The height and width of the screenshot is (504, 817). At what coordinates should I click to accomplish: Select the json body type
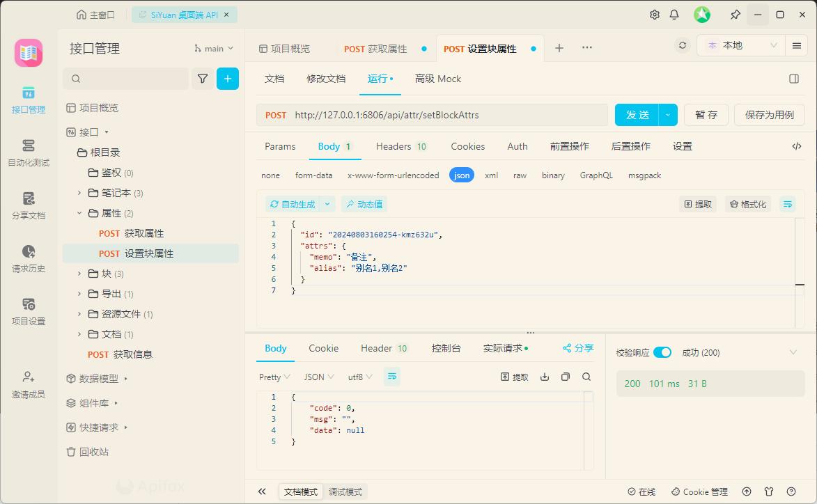462,175
